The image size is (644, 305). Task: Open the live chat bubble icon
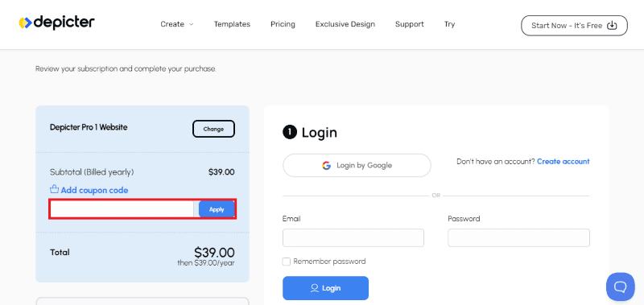pyautogui.click(x=620, y=286)
